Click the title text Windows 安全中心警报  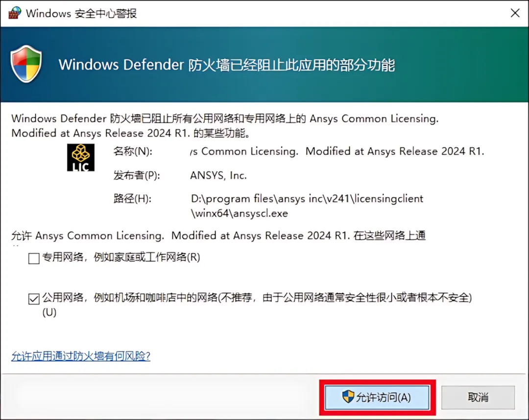click(x=81, y=14)
